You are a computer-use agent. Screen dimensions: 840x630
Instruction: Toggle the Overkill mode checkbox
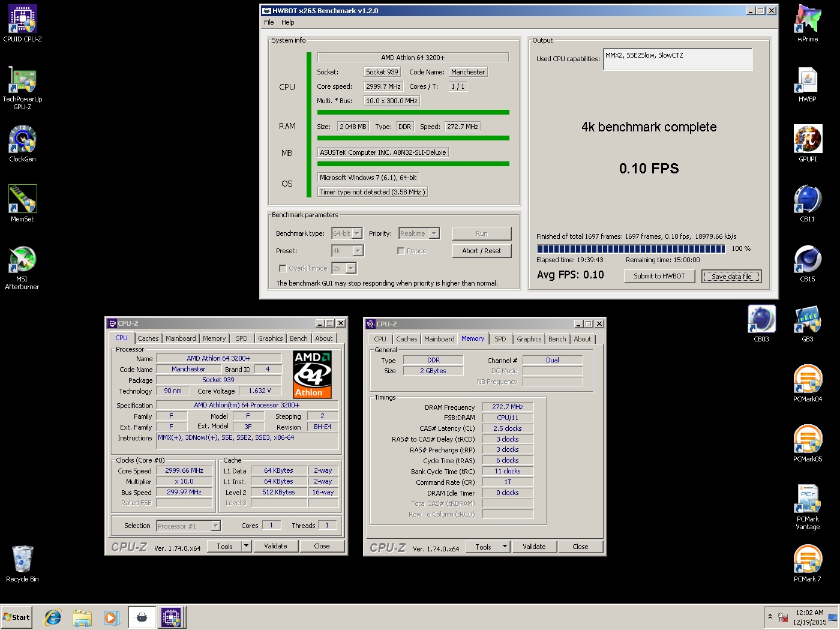click(x=283, y=268)
